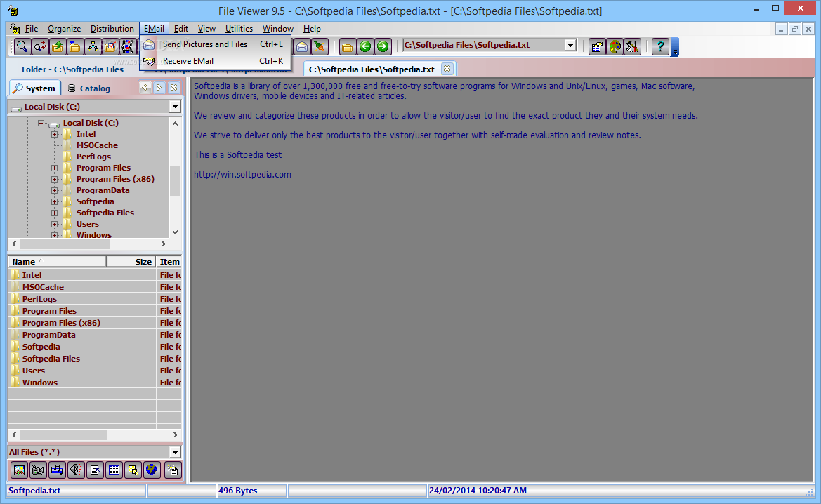Expand the Program Files (x86) tree node

[54, 179]
